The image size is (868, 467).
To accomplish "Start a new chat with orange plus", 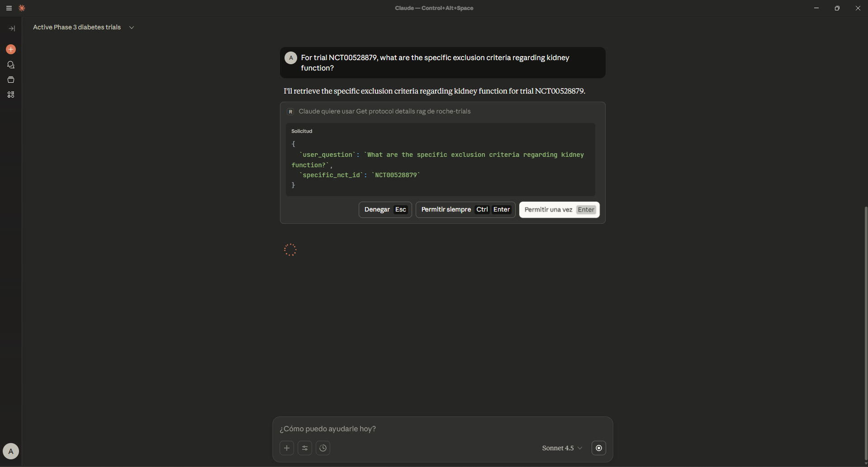I will (11, 49).
